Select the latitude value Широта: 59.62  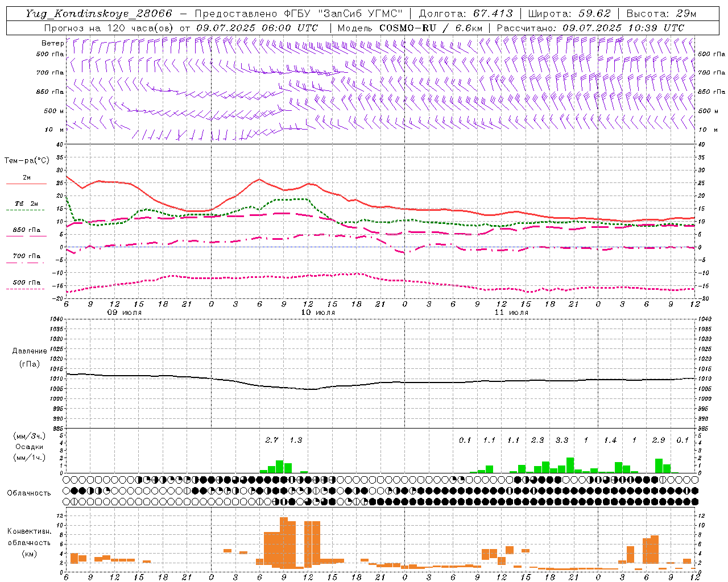point(569,14)
